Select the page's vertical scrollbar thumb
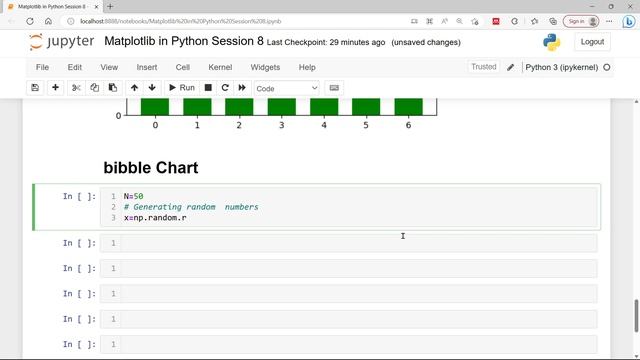Screen dimensions: 640x360 point(636,316)
